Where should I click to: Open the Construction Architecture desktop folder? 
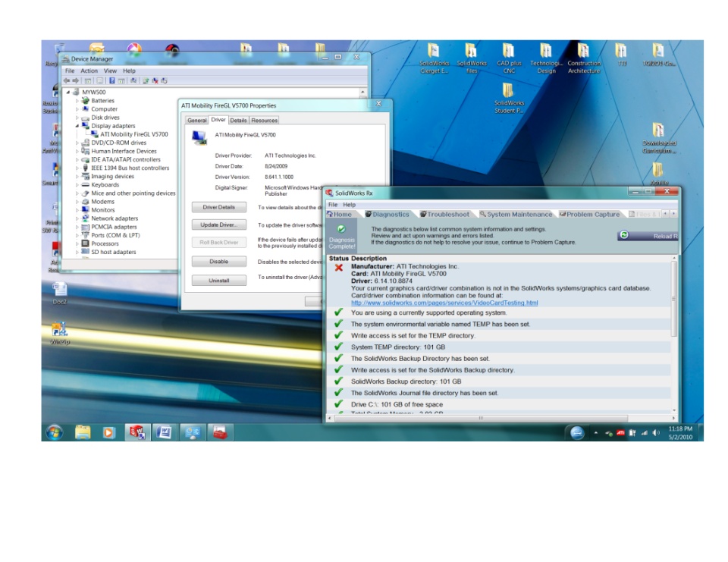coord(584,58)
